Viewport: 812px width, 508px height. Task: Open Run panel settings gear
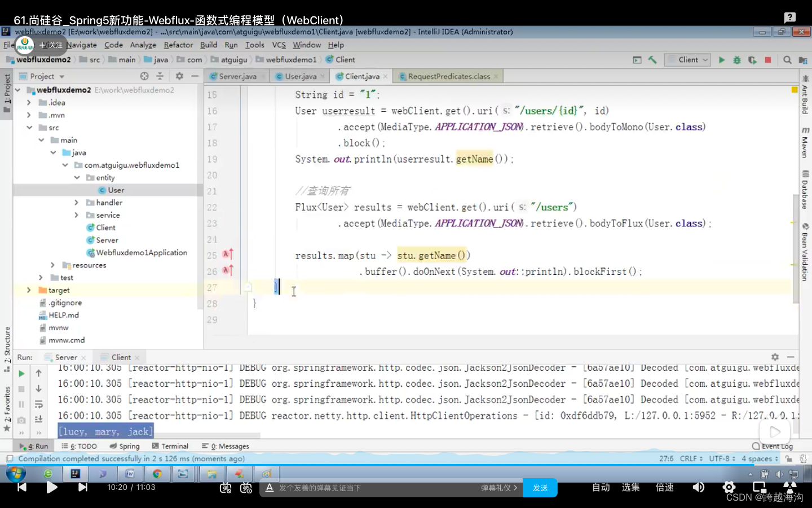pyautogui.click(x=775, y=357)
